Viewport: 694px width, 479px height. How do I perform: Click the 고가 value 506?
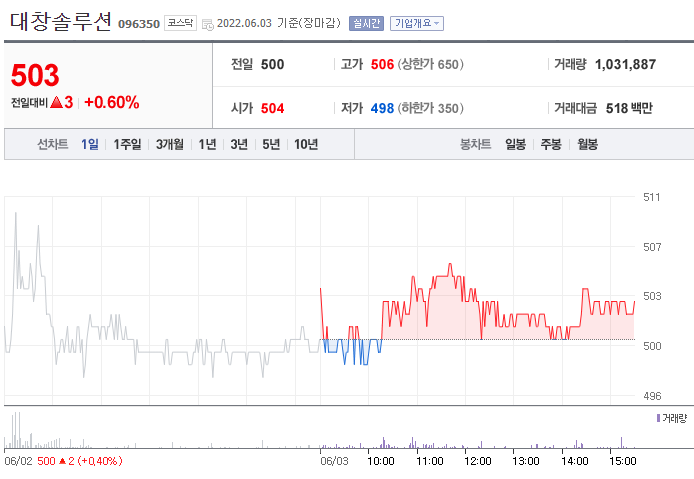(382, 65)
